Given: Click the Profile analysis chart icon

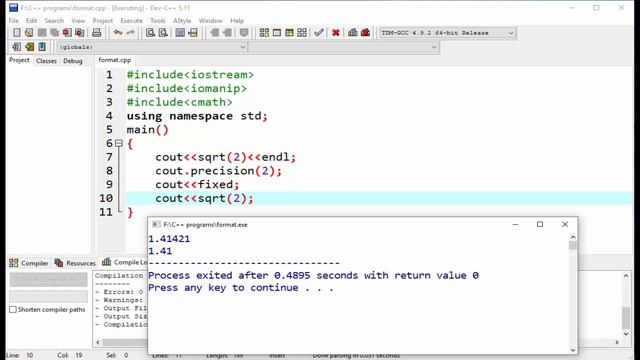Looking at the screenshot, I should pos(353,33).
